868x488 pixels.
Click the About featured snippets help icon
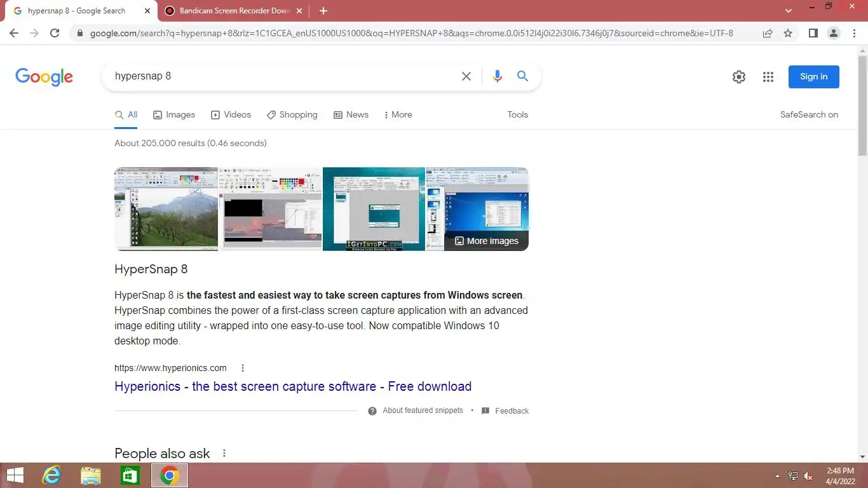coord(372,411)
